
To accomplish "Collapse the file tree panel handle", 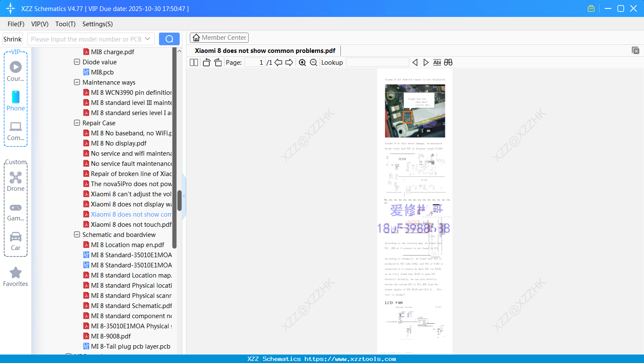I will click(184, 196).
